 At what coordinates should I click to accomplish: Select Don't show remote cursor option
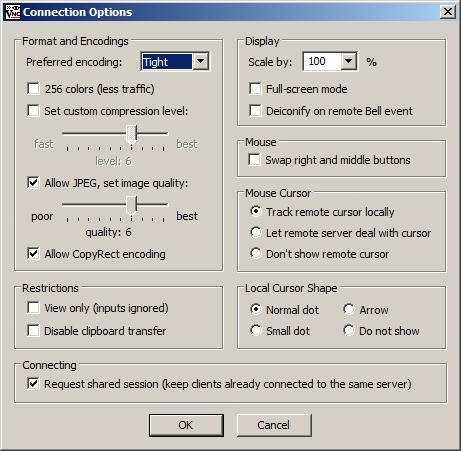pos(256,253)
